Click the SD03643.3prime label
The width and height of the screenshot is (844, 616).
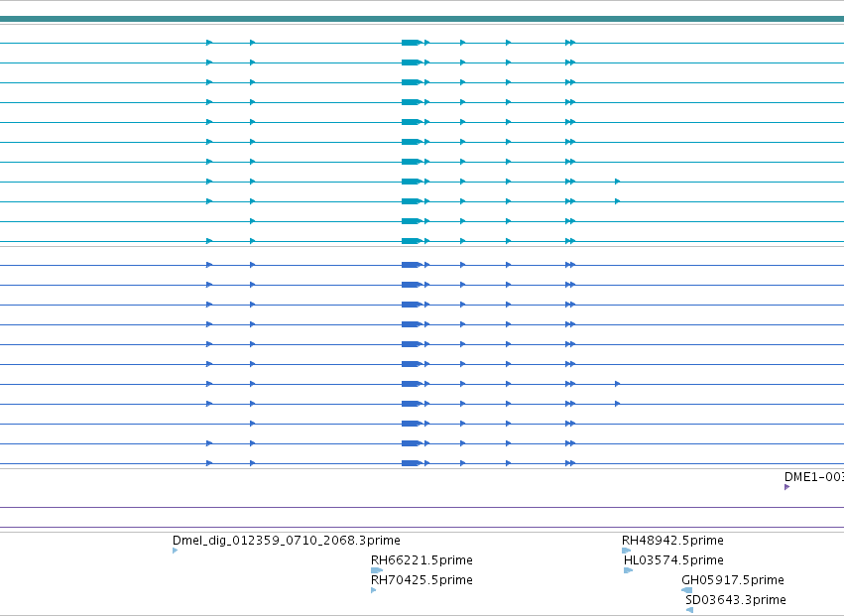pos(735,600)
